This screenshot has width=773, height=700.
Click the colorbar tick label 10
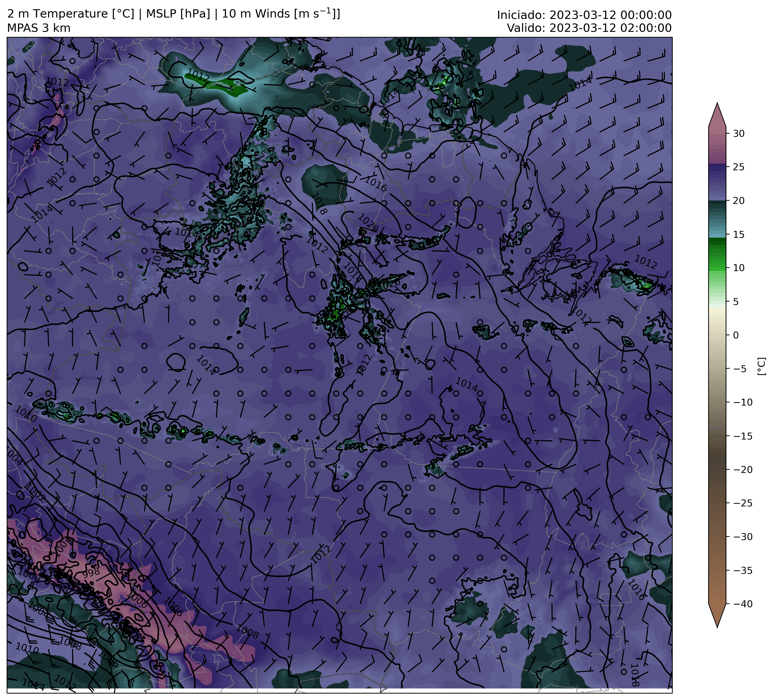[738, 268]
